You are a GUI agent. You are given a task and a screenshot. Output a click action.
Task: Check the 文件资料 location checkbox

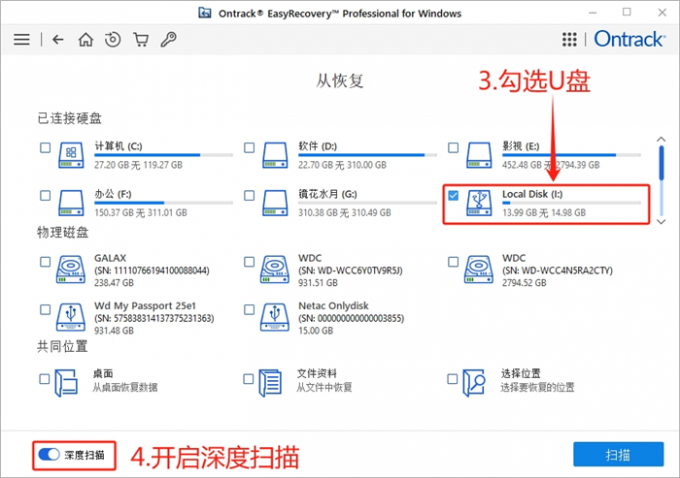(x=248, y=379)
